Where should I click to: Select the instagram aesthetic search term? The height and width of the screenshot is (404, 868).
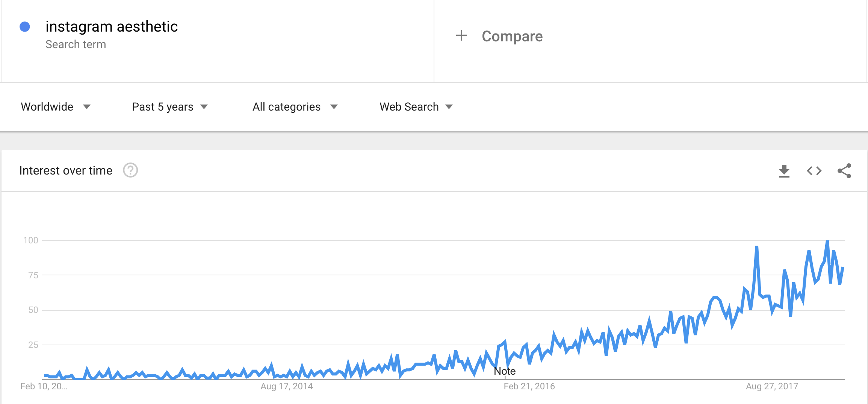point(112,26)
